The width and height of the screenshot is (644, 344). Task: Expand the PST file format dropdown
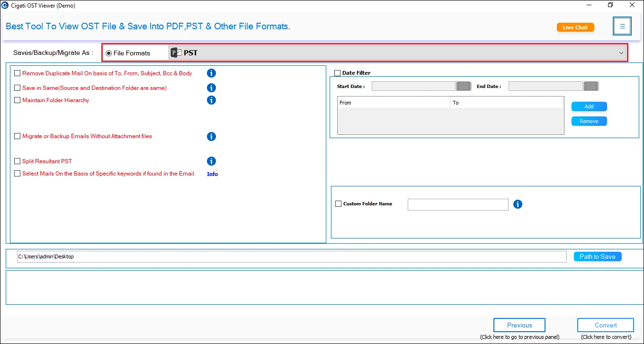tap(398, 53)
